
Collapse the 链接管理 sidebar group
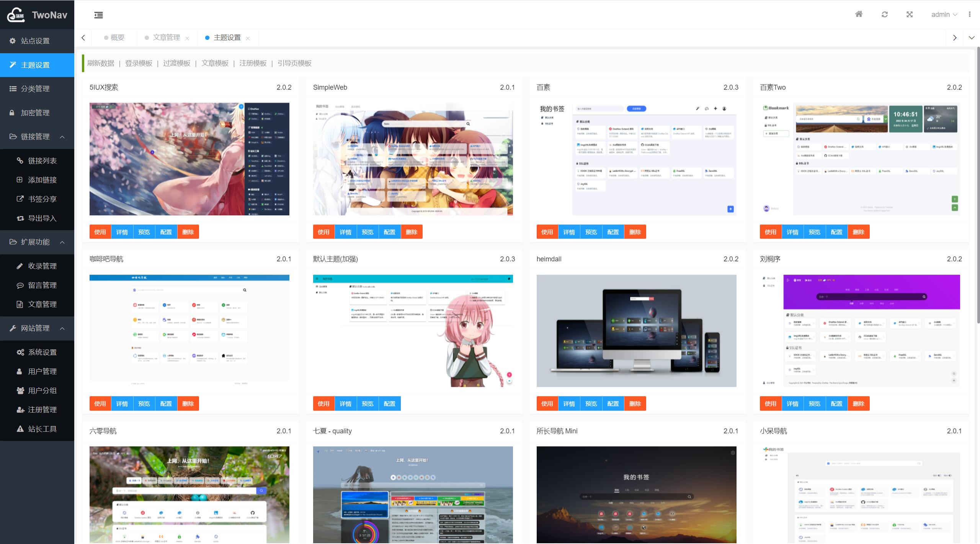pyautogui.click(x=37, y=136)
